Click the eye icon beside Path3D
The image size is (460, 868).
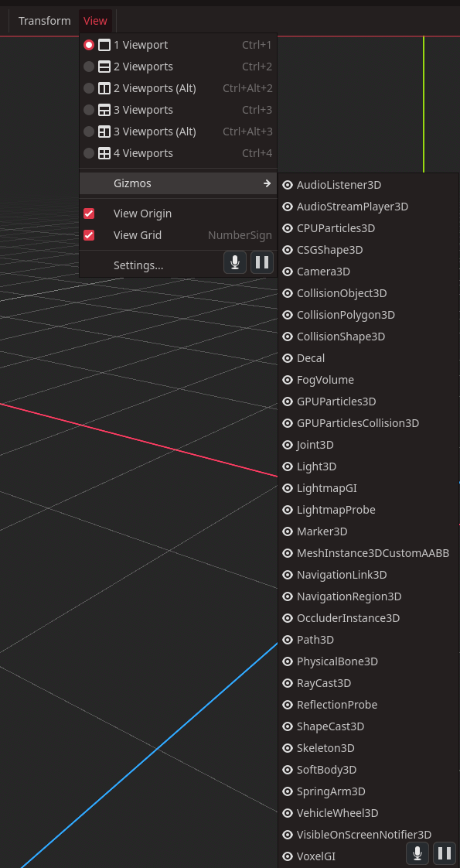click(287, 639)
